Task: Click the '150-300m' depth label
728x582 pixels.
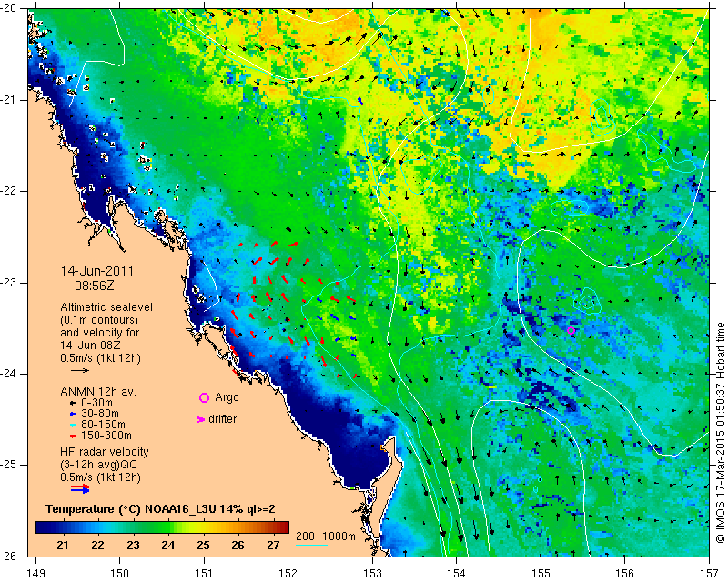Action: click(x=106, y=436)
